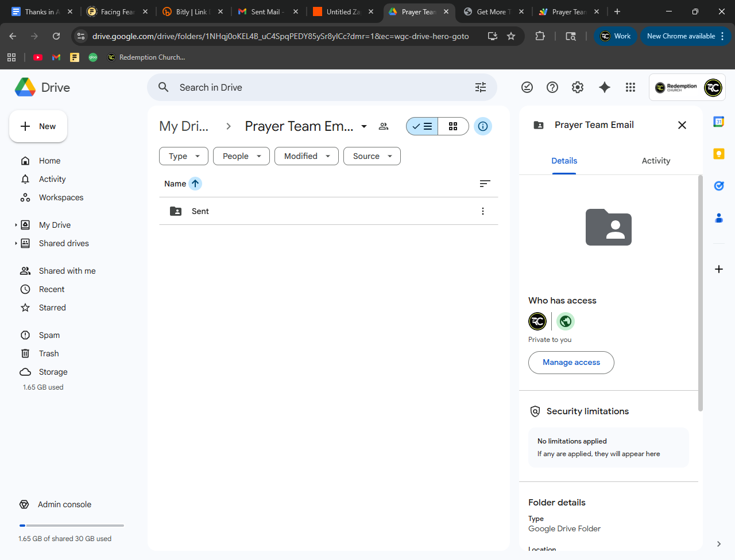The width and height of the screenshot is (735, 560).
Task: Open advanced search filter options icon
Action: [x=481, y=87]
